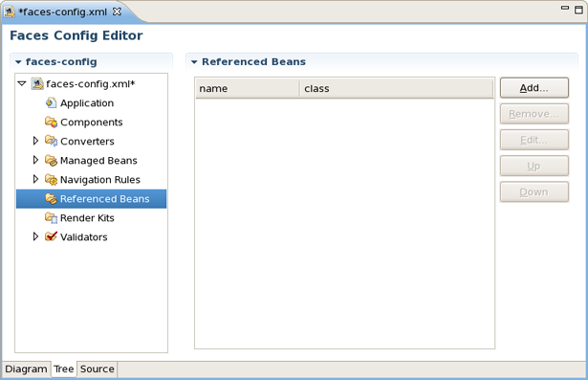Viewport: 588px width, 380px height.
Task: Select Application in the tree
Action: click(x=87, y=103)
